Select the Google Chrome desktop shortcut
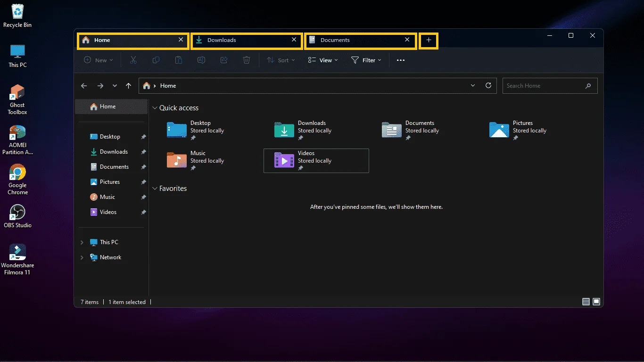The width and height of the screenshot is (644, 362). 17,180
